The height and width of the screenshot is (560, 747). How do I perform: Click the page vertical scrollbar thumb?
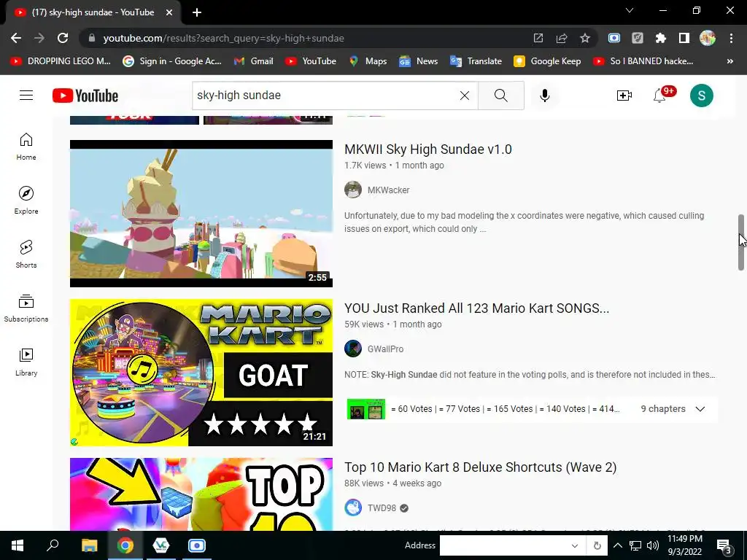tap(741, 242)
